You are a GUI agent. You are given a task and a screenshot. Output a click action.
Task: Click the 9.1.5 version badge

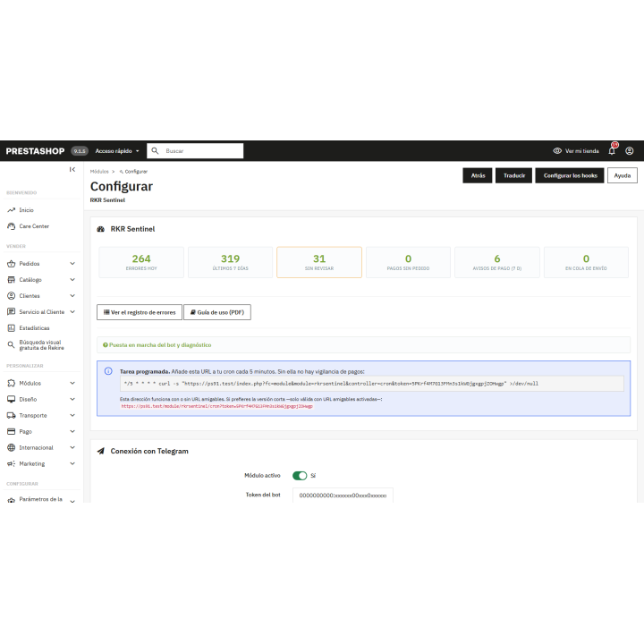pos(80,151)
